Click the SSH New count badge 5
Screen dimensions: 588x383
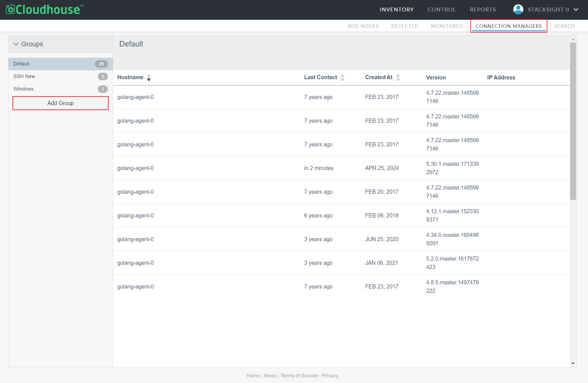[x=103, y=76]
